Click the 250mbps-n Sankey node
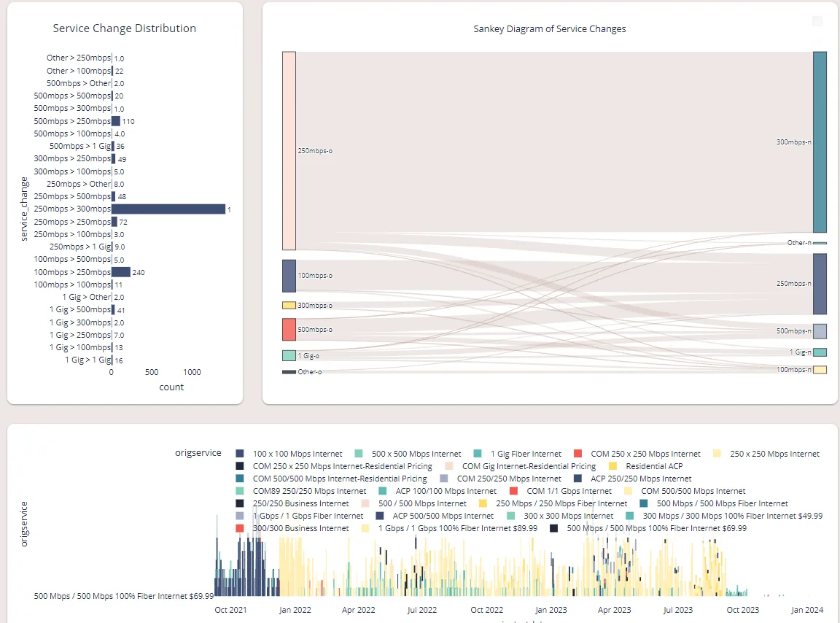 pos(820,284)
